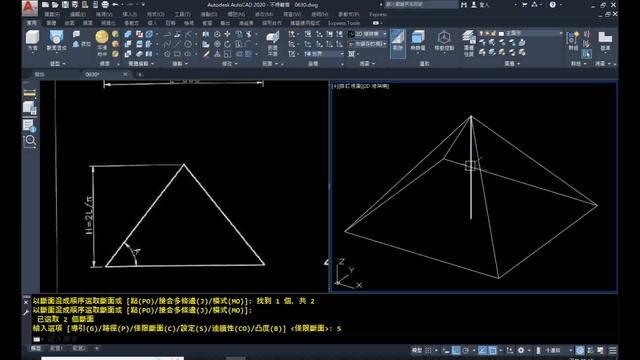640x360 pixels.
Task: Click the Section Plane (剖面平面) icon
Action: [273, 42]
